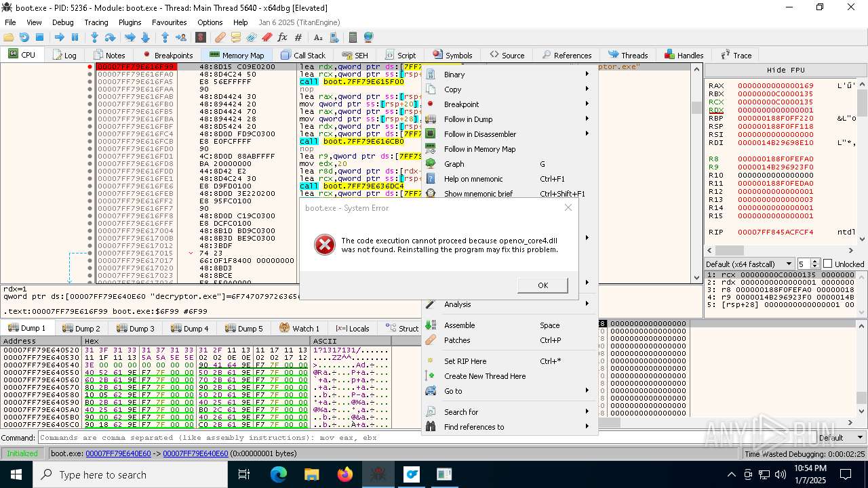This screenshot has width=868, height=488.
Task: Stop debugging using the blue stop icon
Action: coord(39,37)
